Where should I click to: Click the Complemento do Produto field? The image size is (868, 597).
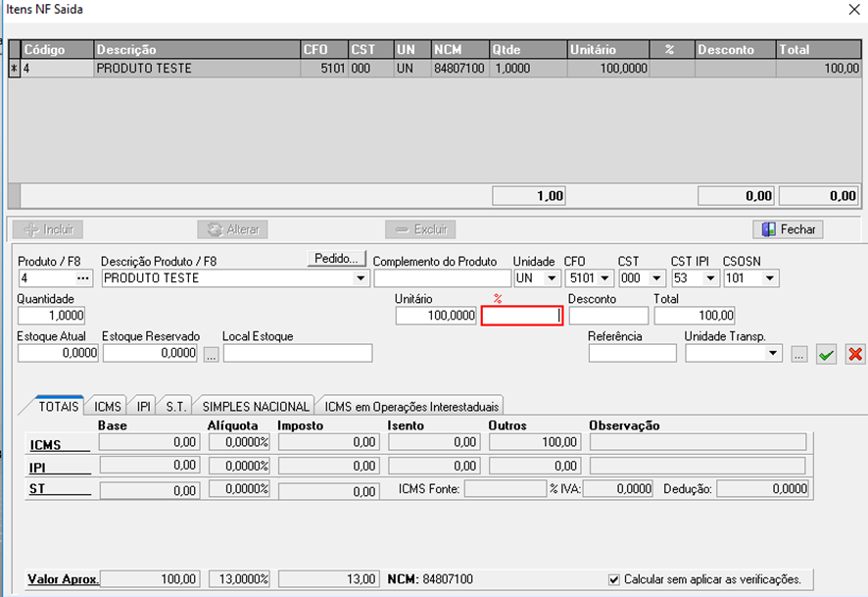click(x=442, y=278)
